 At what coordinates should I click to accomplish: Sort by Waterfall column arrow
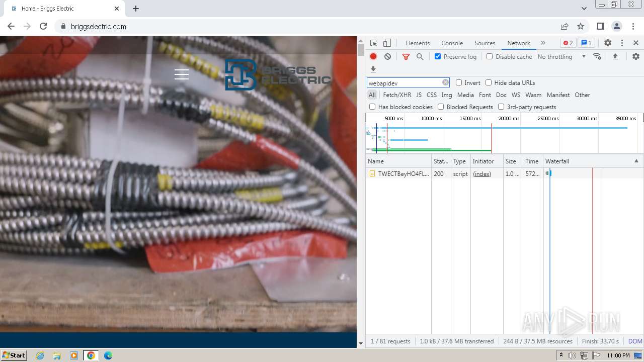[x=636, y=161]
